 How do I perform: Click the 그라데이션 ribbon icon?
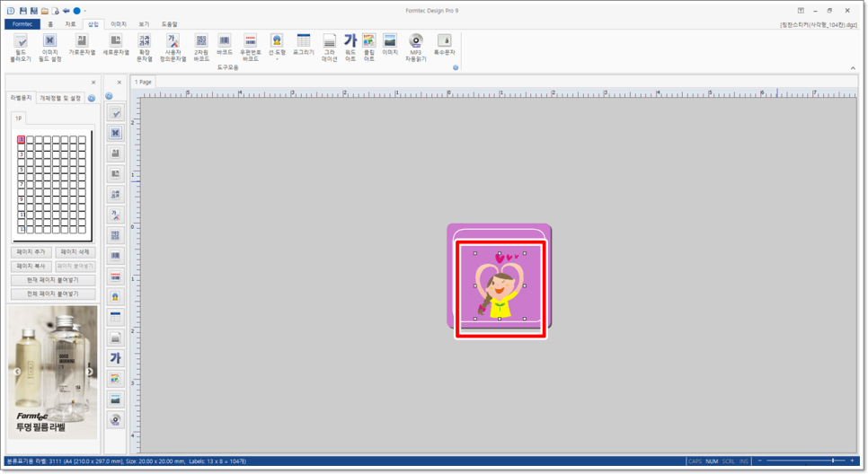coord(330,47)
